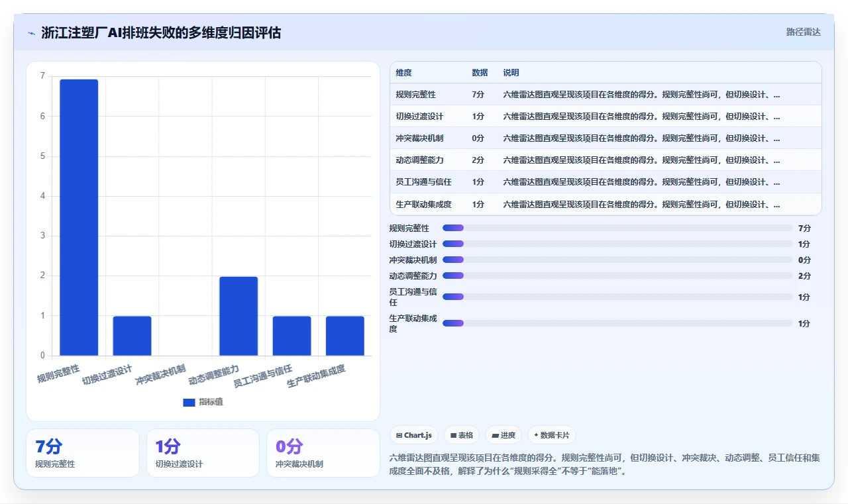Click the 7分 value in the table
The height and width of the screenshot is (504, 848).
478,95
